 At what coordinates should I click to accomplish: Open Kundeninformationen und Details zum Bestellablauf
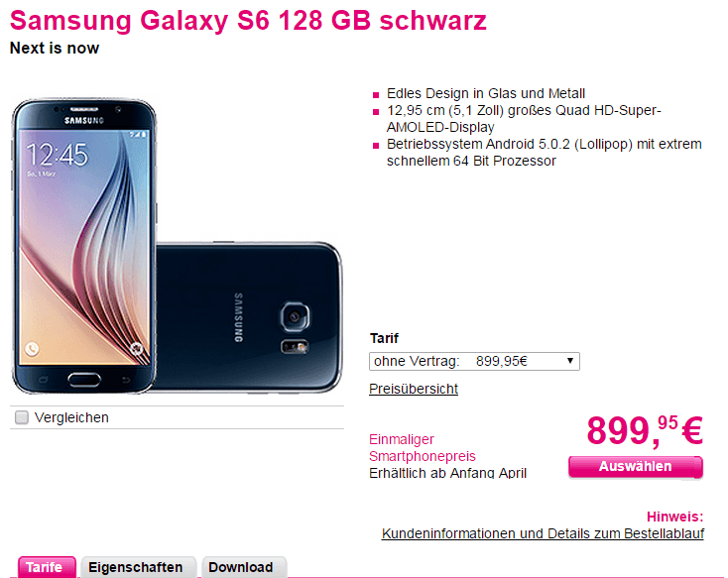tap(543, 533)
